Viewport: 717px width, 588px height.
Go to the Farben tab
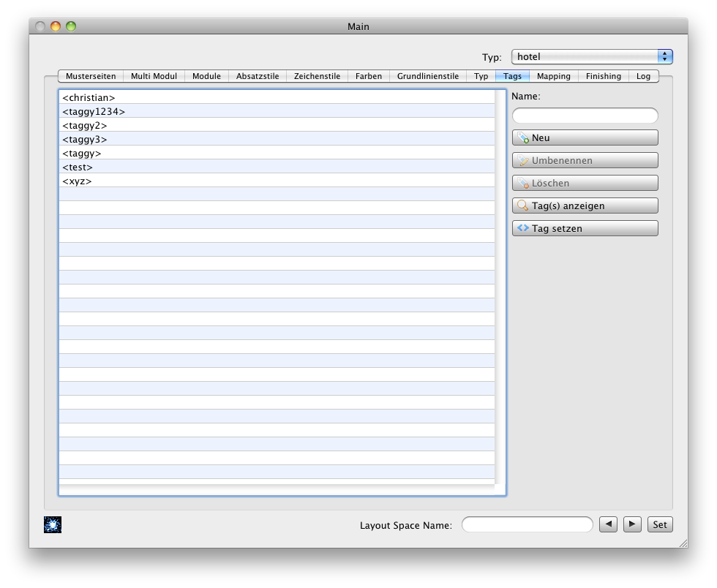coord(369,76)
